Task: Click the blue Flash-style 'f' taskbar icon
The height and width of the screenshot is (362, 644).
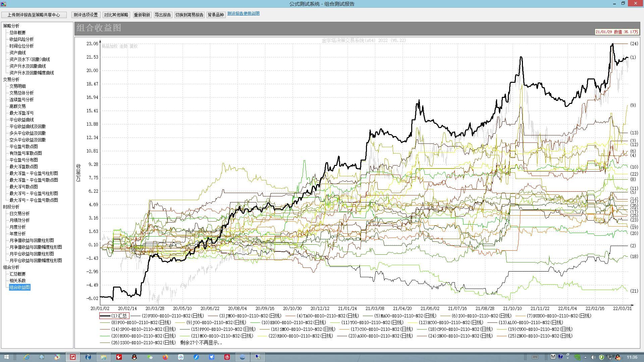Action: pos(196,357)
